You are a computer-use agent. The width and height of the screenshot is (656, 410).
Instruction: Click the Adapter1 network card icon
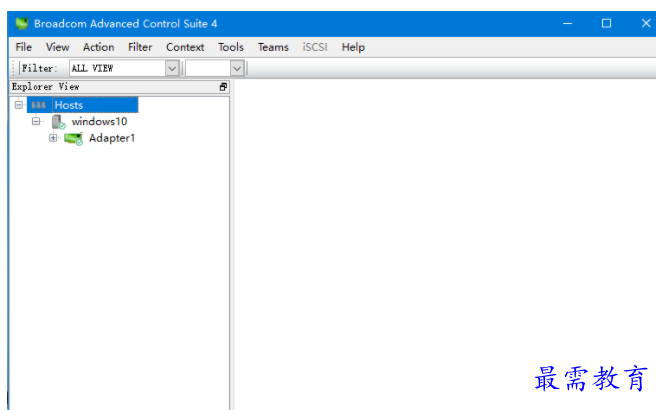(74, 138)
